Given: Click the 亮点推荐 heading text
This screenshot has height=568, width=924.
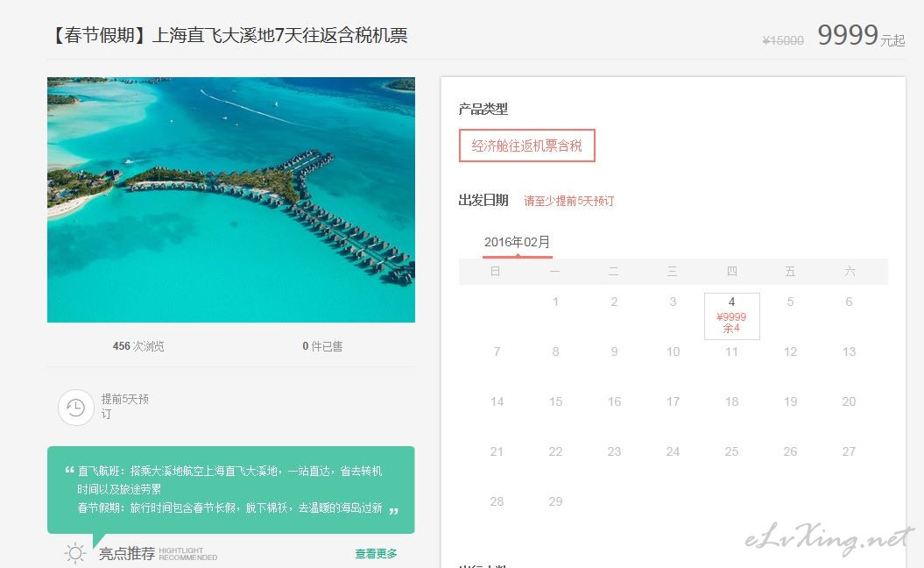Looking at the screenshot, I should (127, 553).
